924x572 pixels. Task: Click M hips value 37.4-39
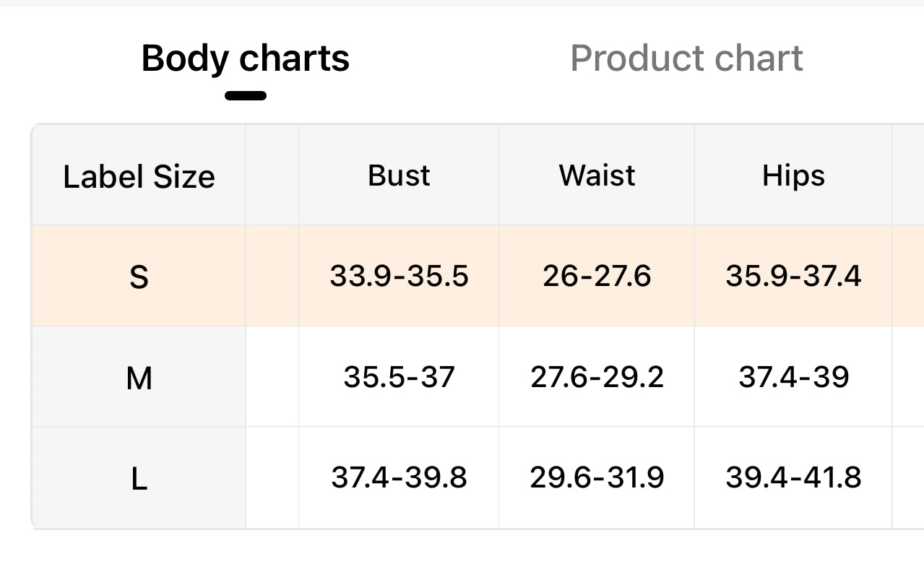[793, 377]
